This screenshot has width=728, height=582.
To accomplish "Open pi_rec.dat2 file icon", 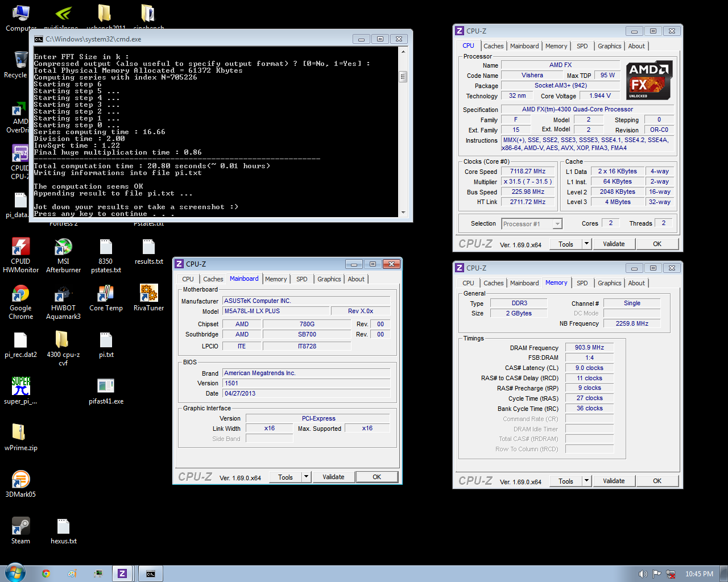I will tap(20, 345).
